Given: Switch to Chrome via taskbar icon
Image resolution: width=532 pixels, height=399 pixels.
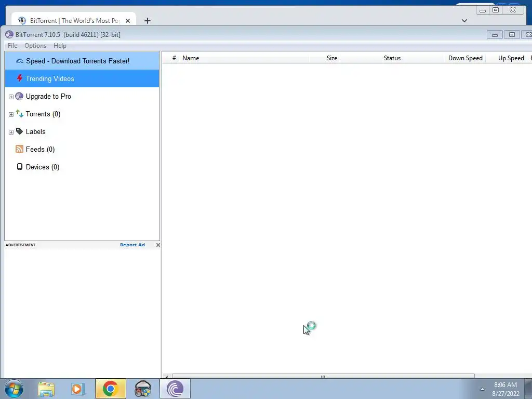Looking at the screenshot, I should 110,389.
